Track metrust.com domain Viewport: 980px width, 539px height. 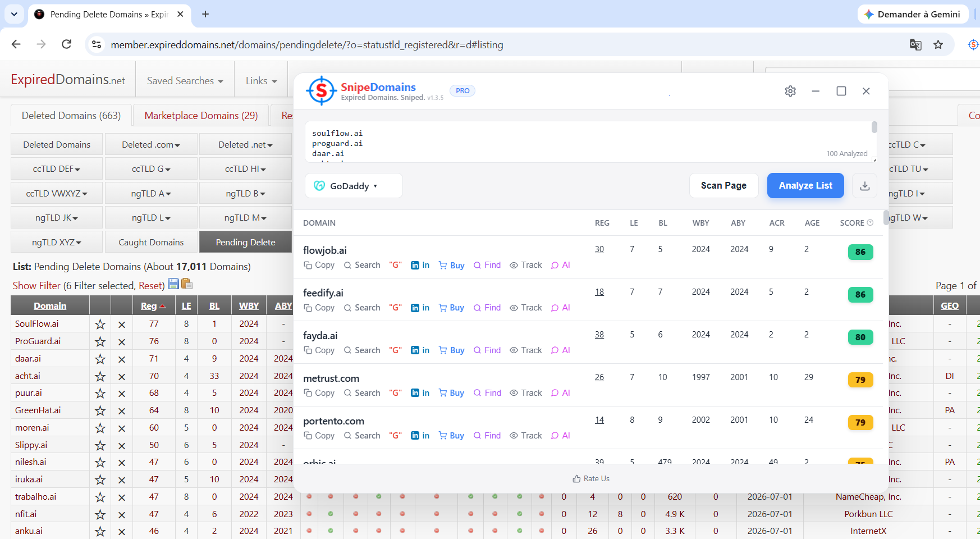(526, 393)
